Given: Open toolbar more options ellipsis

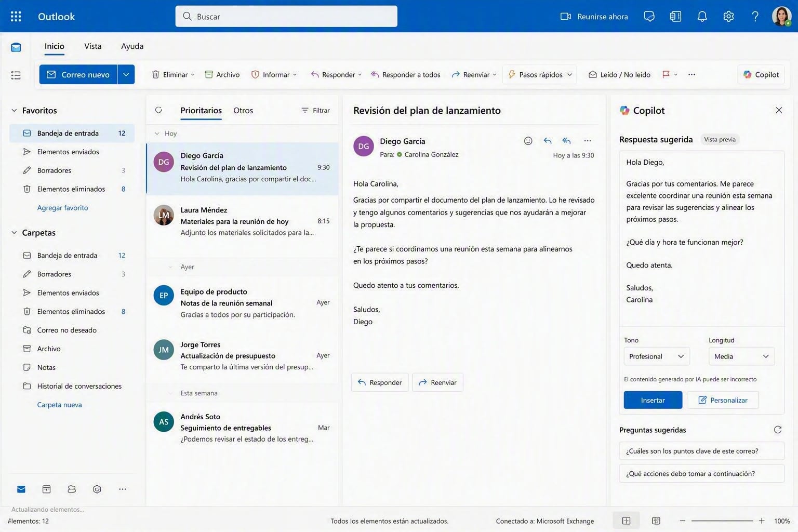Looking at the screenshot, I should tap(691, 74).
